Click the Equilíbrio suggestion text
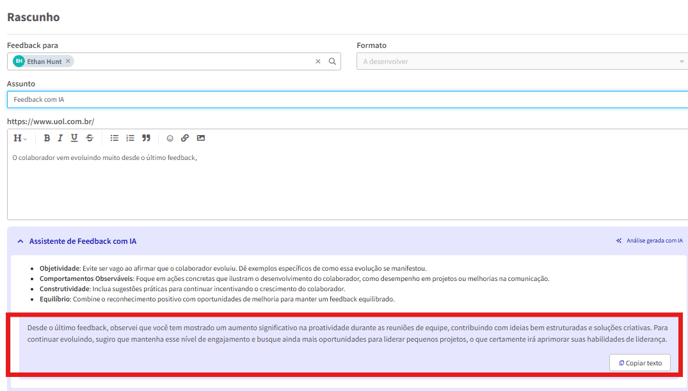688x391 pixels. (x=217, y=299)
